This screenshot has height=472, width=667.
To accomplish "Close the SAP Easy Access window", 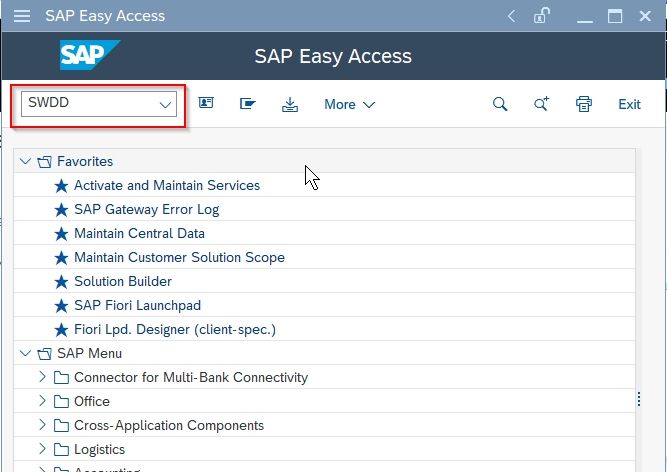I will coord(645,16).
